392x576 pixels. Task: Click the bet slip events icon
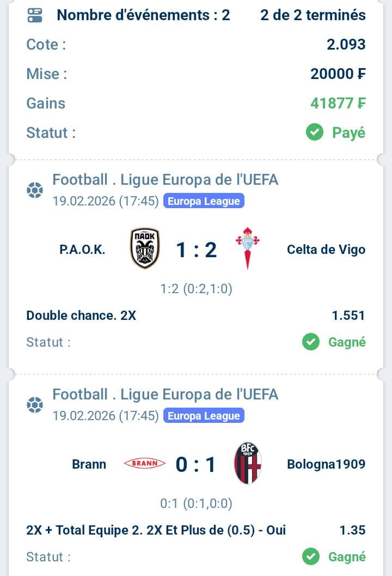pos(35,15)
